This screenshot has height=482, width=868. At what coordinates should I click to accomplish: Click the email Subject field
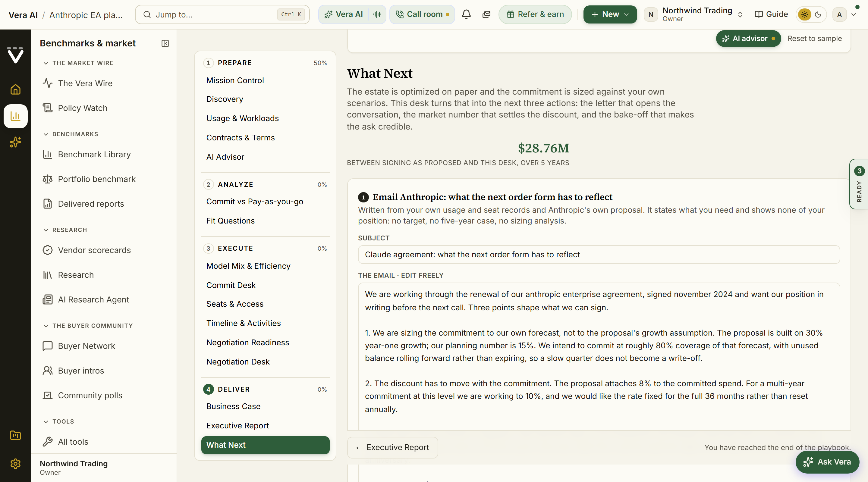coord(599,255)
